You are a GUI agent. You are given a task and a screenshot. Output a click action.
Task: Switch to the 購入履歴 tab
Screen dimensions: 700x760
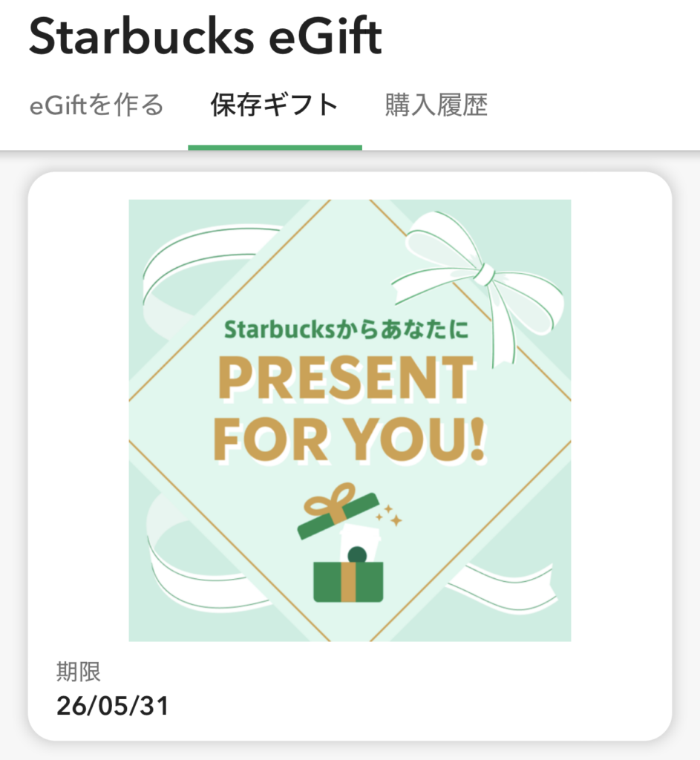pyautogui.click(x=436, y=105)
